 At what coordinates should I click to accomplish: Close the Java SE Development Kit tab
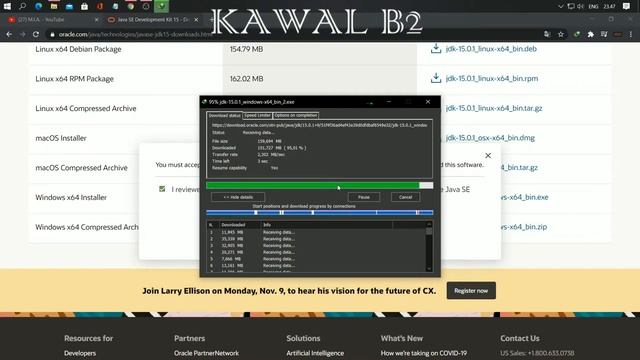point(196,19)
